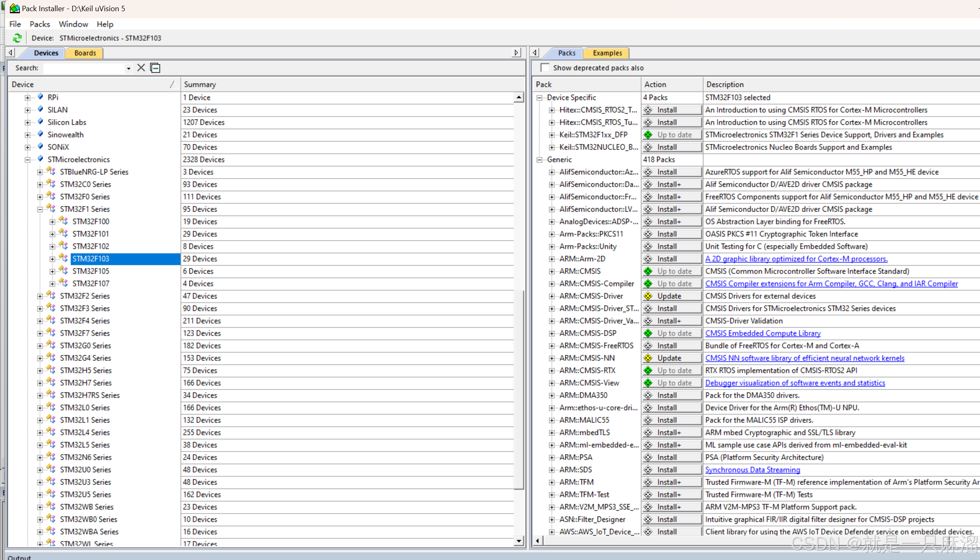Click the scroll-left arrow beside the Devices tab
Screen dimensions: 980x560
point(10,53)
